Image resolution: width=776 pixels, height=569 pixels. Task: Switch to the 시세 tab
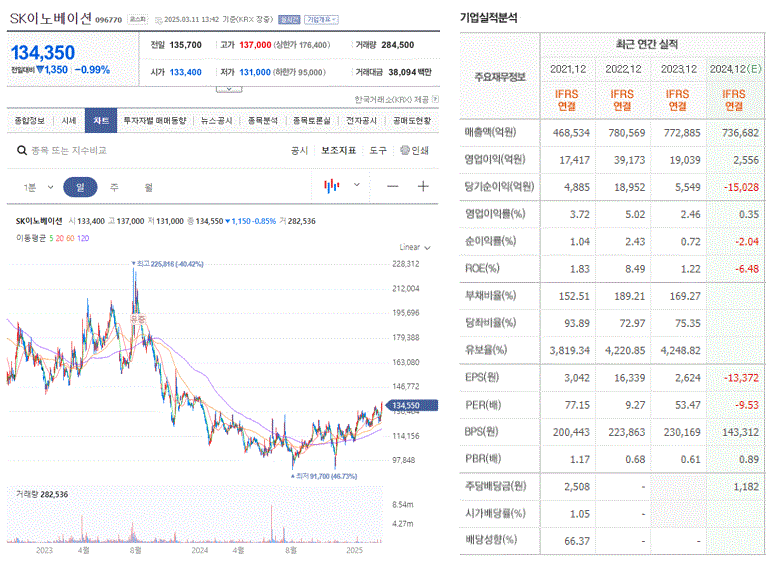point(69,121)
